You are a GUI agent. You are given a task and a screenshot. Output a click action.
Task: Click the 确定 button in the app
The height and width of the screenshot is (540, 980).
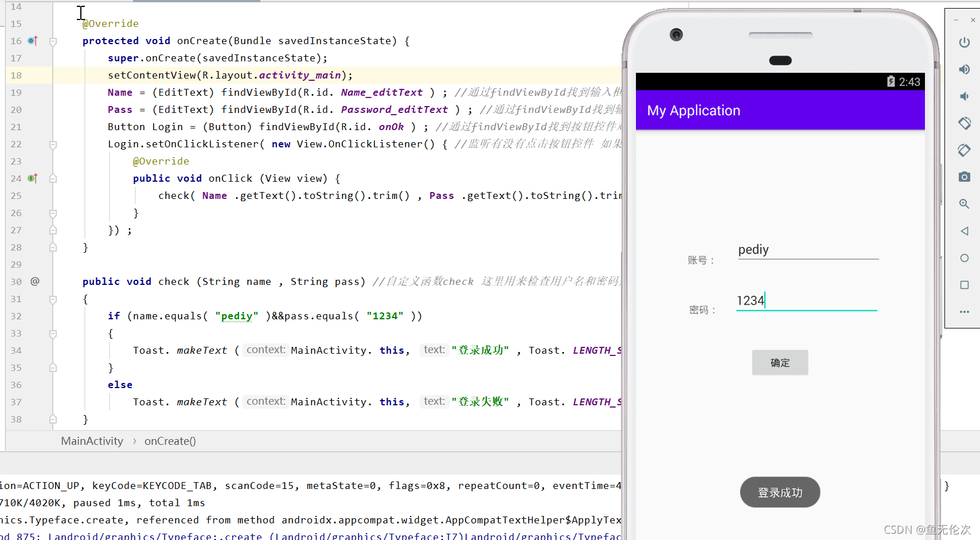point(780,362)
